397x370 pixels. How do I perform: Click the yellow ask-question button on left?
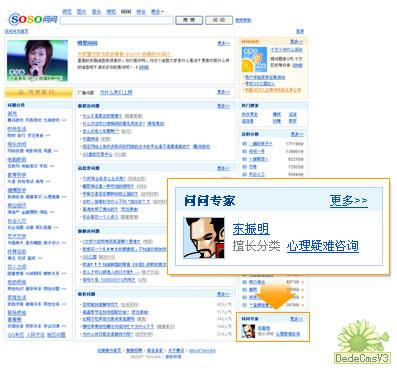coord(38,92)
